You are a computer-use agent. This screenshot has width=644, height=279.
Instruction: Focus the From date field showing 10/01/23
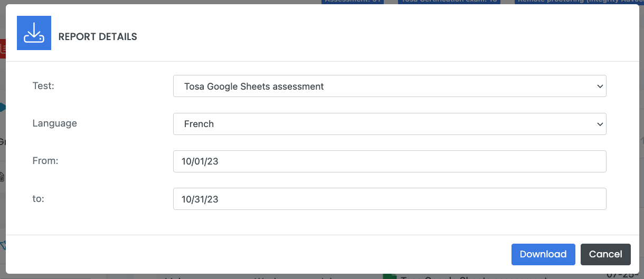click(x=390, y=161)
